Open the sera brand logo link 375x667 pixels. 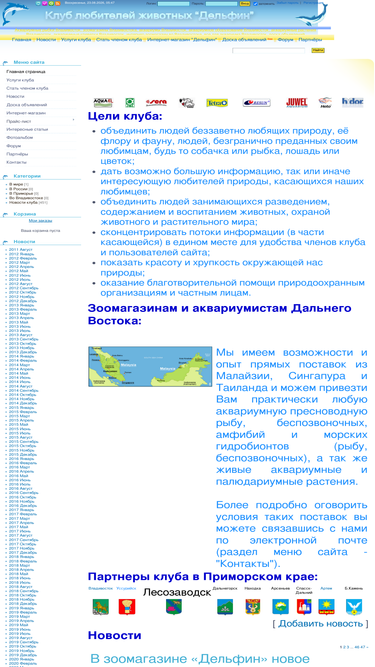tap(156, 103)
